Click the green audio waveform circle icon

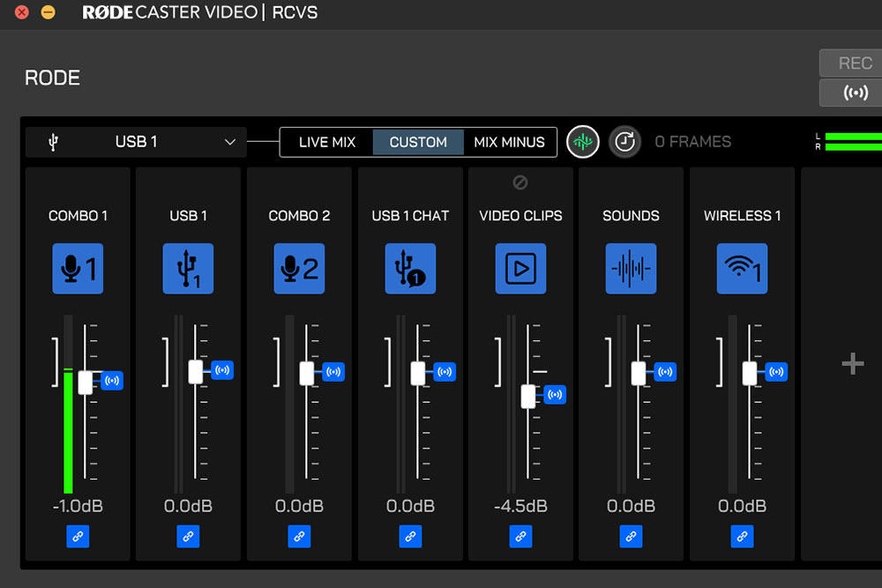(x=582, y=142)
